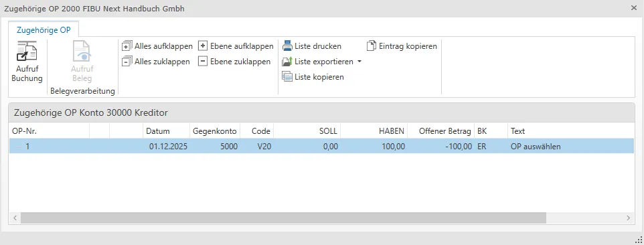
Task: Click open amount -100,00
Action: (458, 146)
